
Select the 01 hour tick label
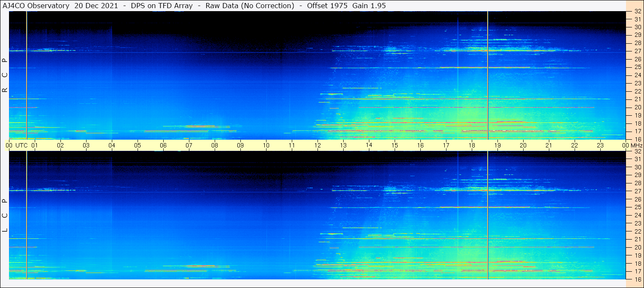[x=35, y=145]
